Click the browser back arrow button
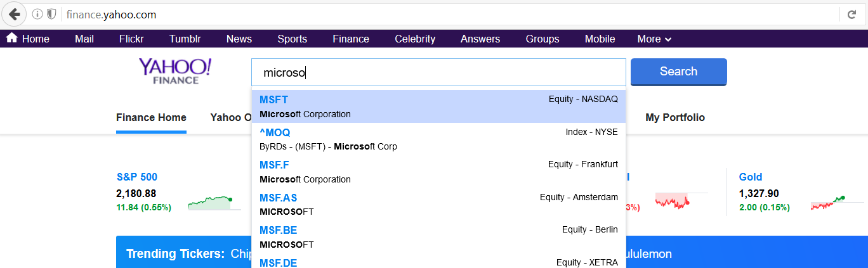Image resolution: width=868 pixels, height=268 pixels. point(14,14)
